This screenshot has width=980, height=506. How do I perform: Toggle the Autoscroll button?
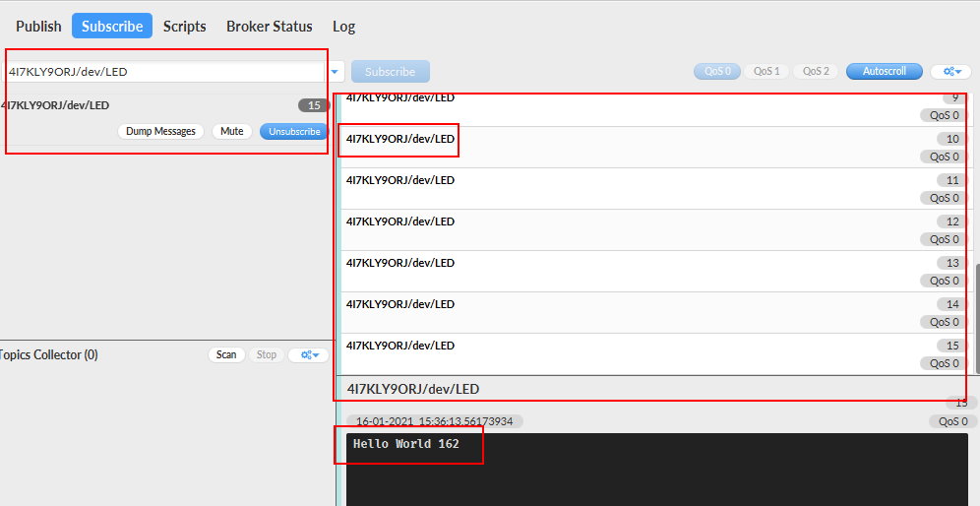[x=884, y=72]
